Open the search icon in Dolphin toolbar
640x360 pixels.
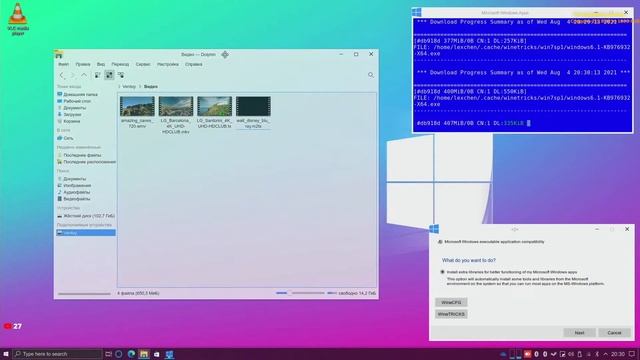click(x=371, y=75)
